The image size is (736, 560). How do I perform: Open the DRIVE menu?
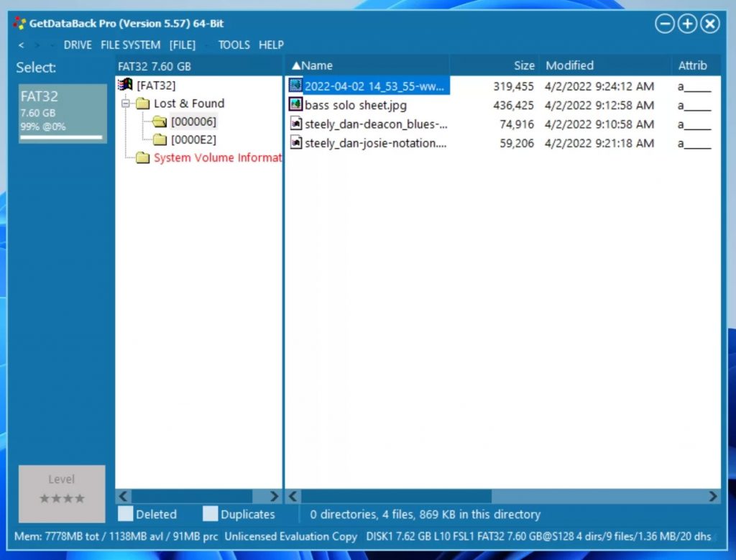tap(77, 45)
